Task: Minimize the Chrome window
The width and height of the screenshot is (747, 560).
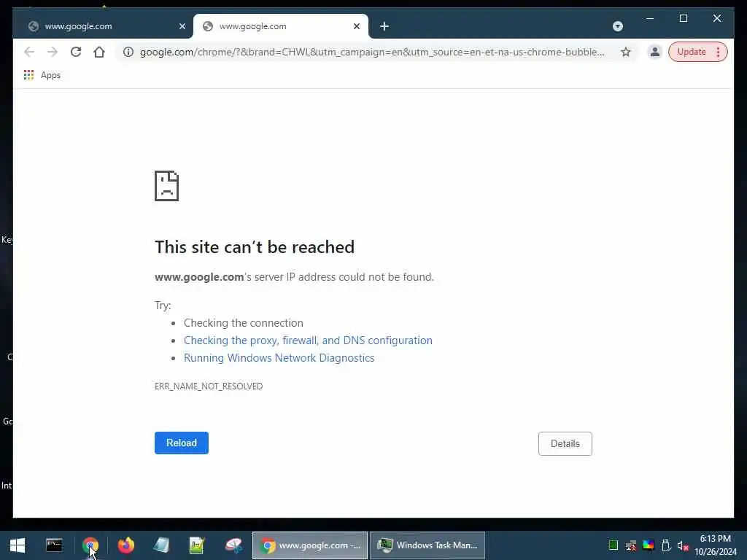Action: [650, 18]
